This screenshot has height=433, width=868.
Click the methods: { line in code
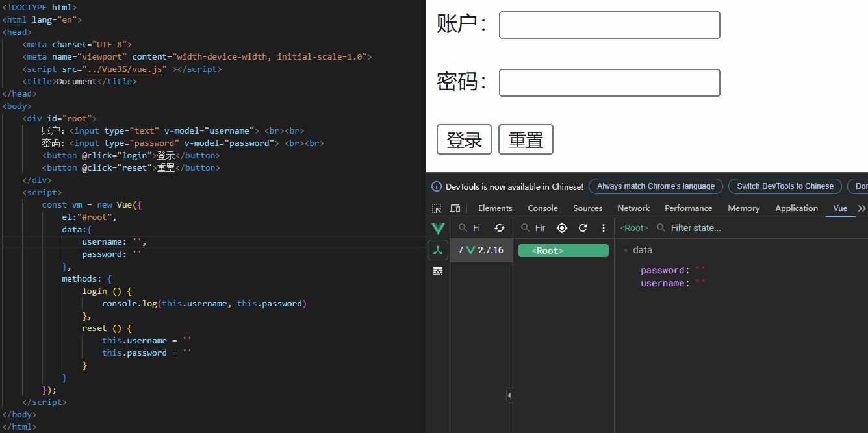pyautogui.click(x=87, y=278)
